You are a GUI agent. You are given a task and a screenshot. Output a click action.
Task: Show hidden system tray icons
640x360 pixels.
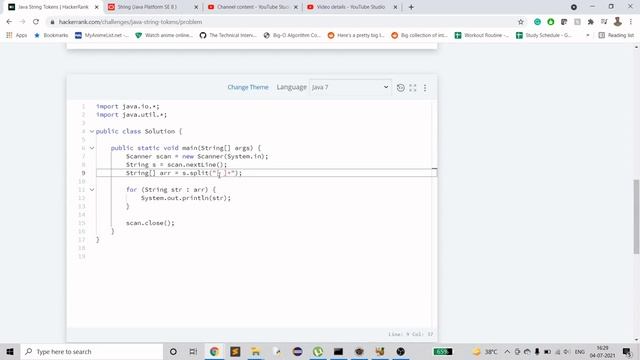tap(507, 351)
